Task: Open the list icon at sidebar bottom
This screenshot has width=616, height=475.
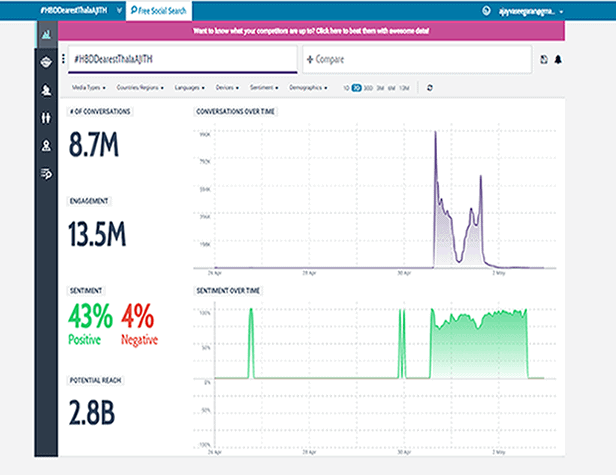Action: 46,174
